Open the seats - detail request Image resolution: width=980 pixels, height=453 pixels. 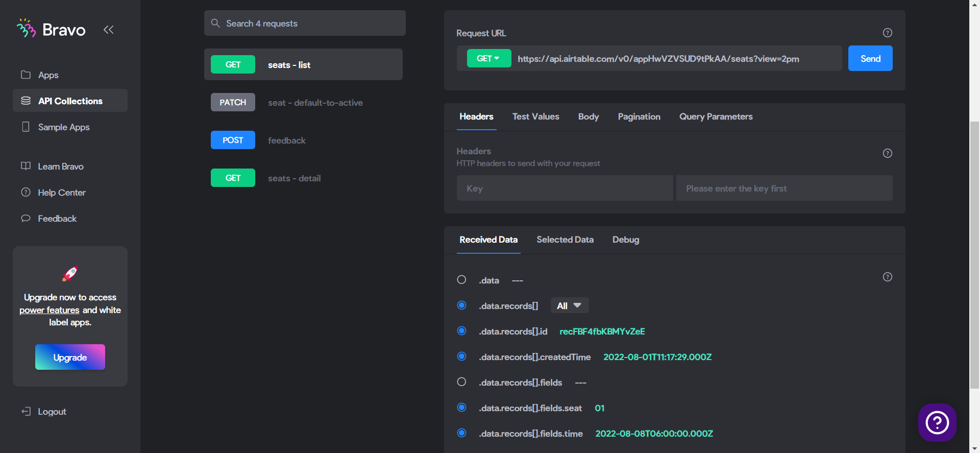pyautogui.click(x=303, y=178)
